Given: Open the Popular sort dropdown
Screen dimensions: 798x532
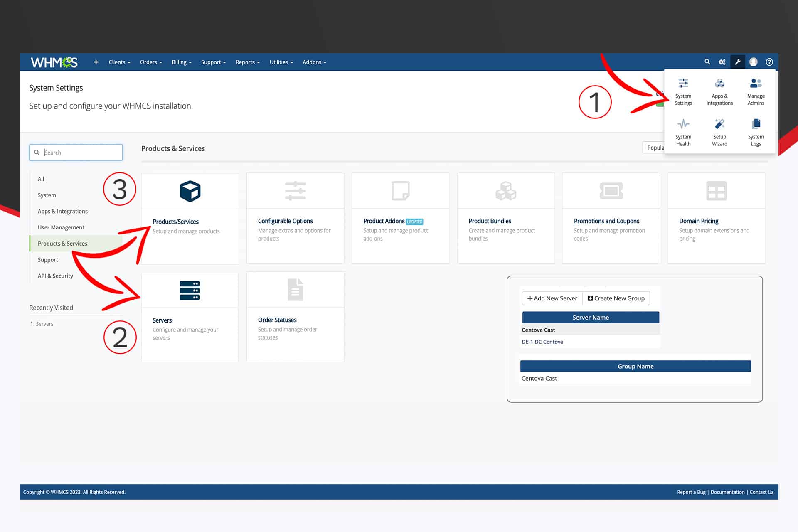Looking at the screenshot, I should pos(653,148).
